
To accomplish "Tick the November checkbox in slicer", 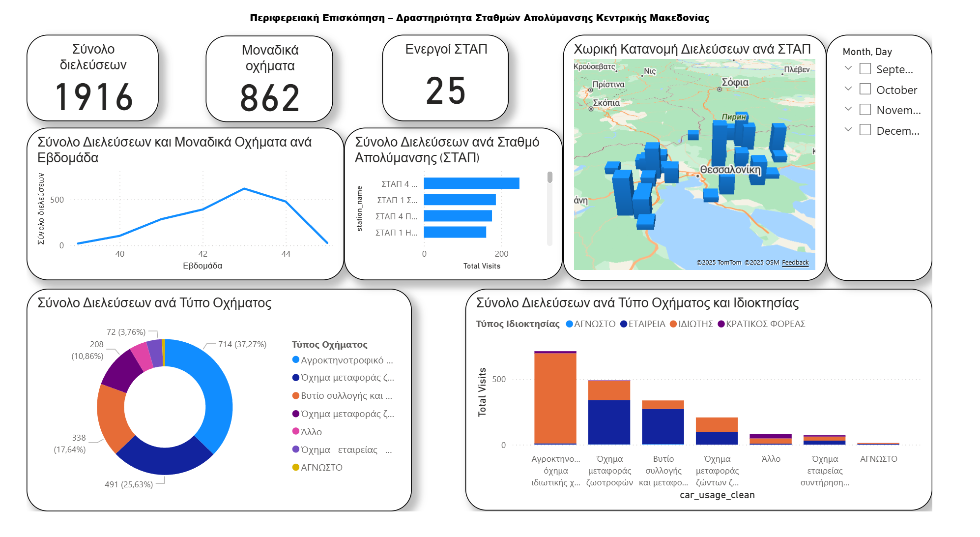I will tap(865, 109).
